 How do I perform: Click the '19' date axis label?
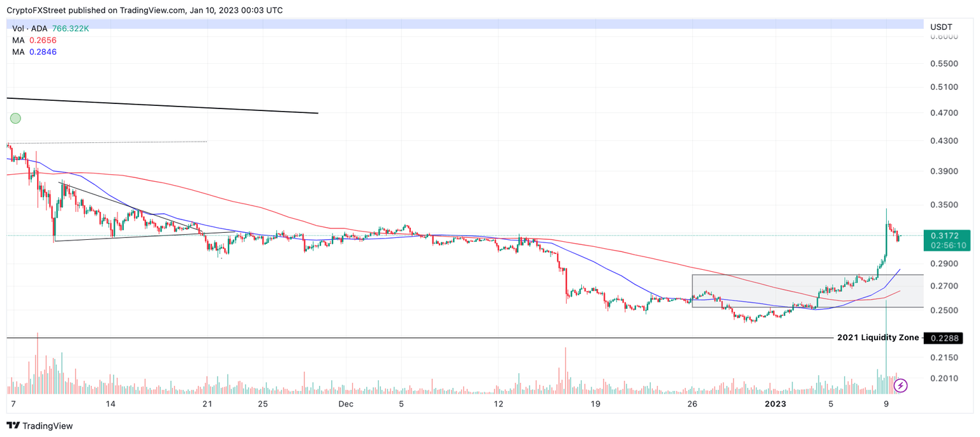click(595, 404)
